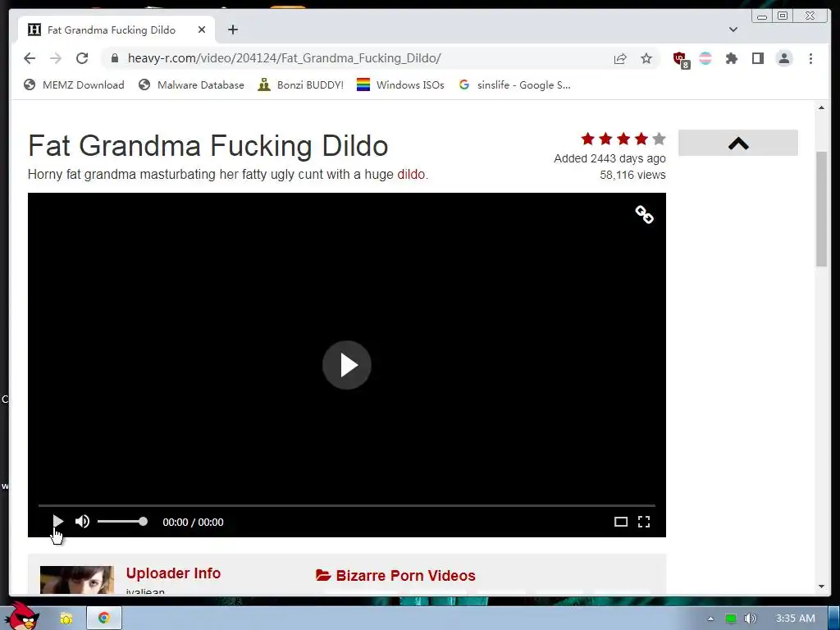The width and height of the screenshot is (840, 630).
Task: Rate the video one star
Action: pos(587,139)
